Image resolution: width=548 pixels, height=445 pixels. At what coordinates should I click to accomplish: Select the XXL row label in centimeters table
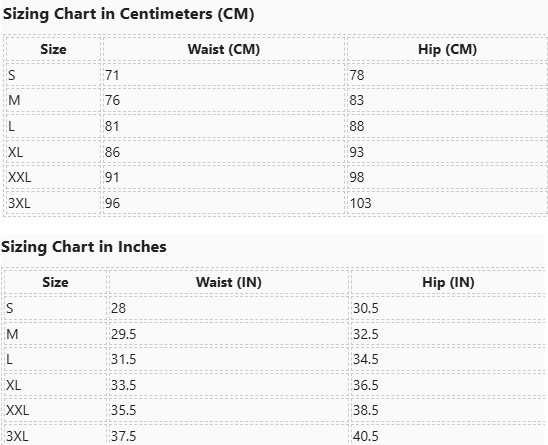[x=20, y=178]
